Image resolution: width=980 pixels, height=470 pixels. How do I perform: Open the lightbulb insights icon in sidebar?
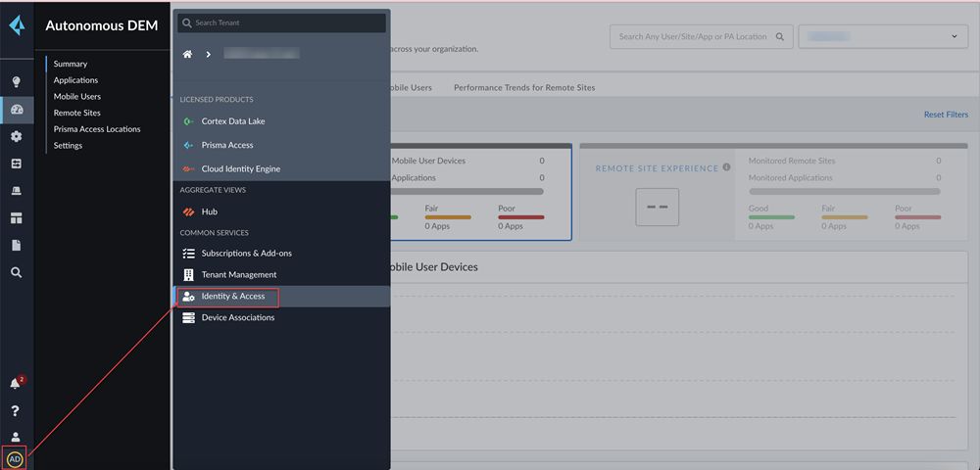click(17, 82)
